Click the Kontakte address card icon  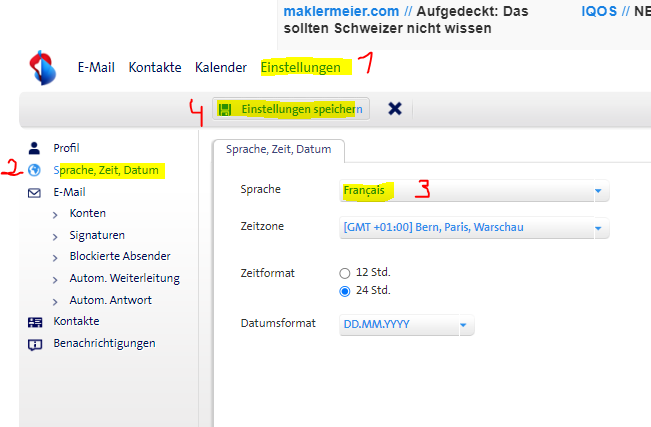[x=36, y=321]
